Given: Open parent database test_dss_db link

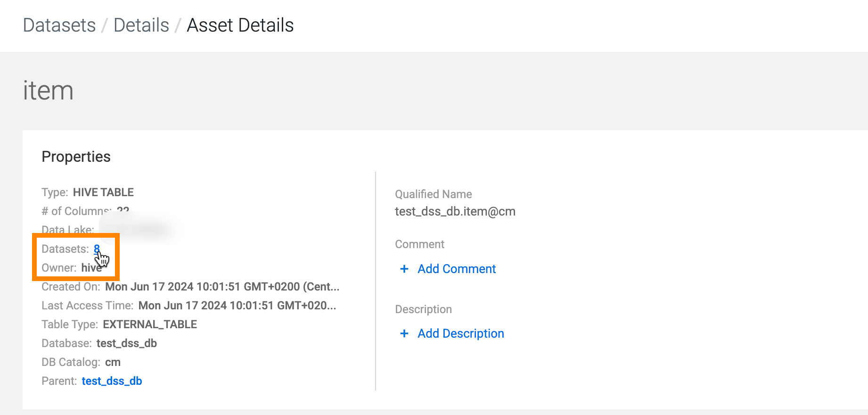Looking at the screenshot, I should [x=112, y=381].
